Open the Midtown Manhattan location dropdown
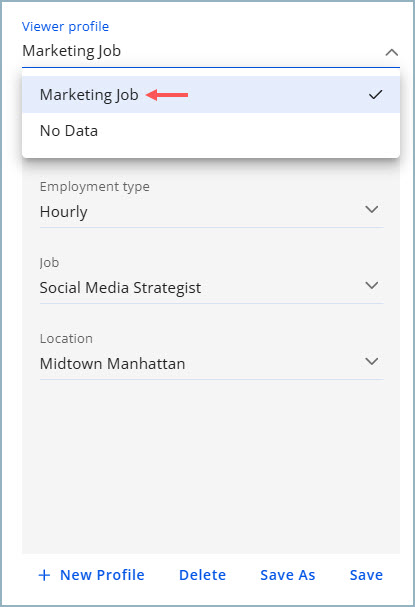Viewport: 415px width, 607px height. [212, 364]
